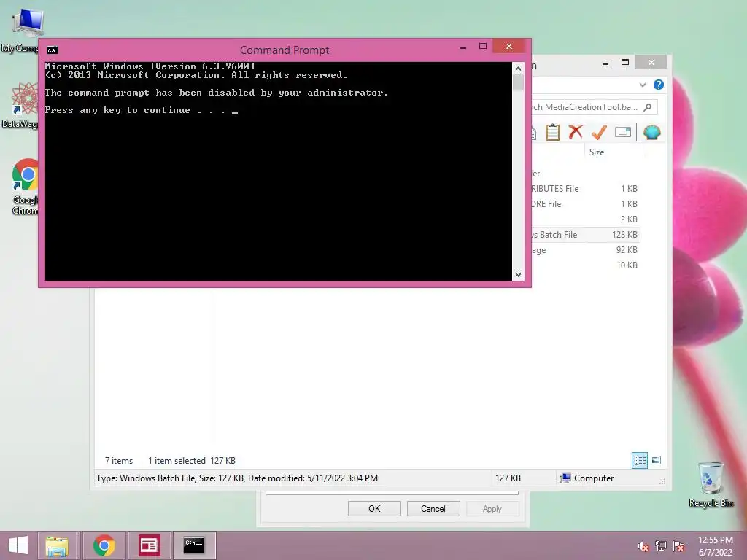This screenshot has height=560, width=747.
Task: Click Computer icon in Explorer status bar
Action: coord(565,478)
